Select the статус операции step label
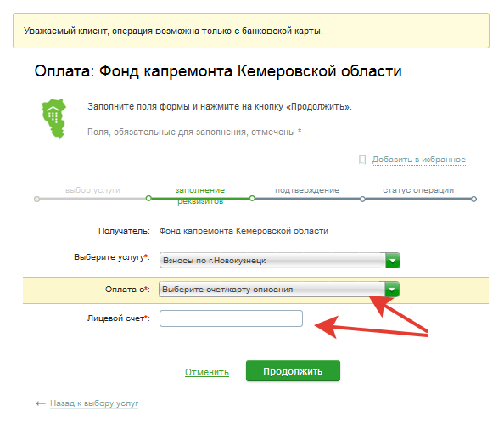The image size is (504, 428). (x=418, y=190)
